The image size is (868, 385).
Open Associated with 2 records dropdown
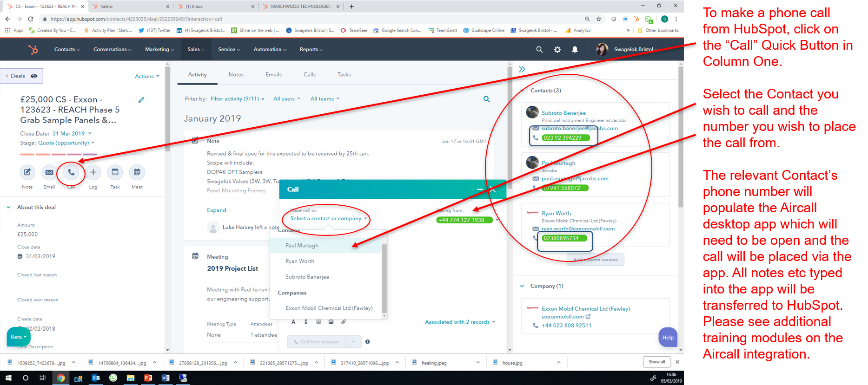point(460,322)
